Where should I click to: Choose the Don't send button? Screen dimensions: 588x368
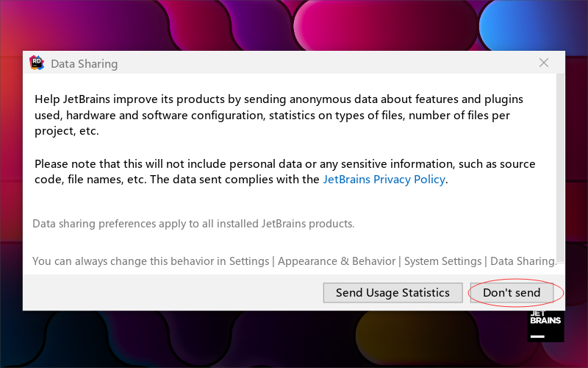tap(512, 293)
